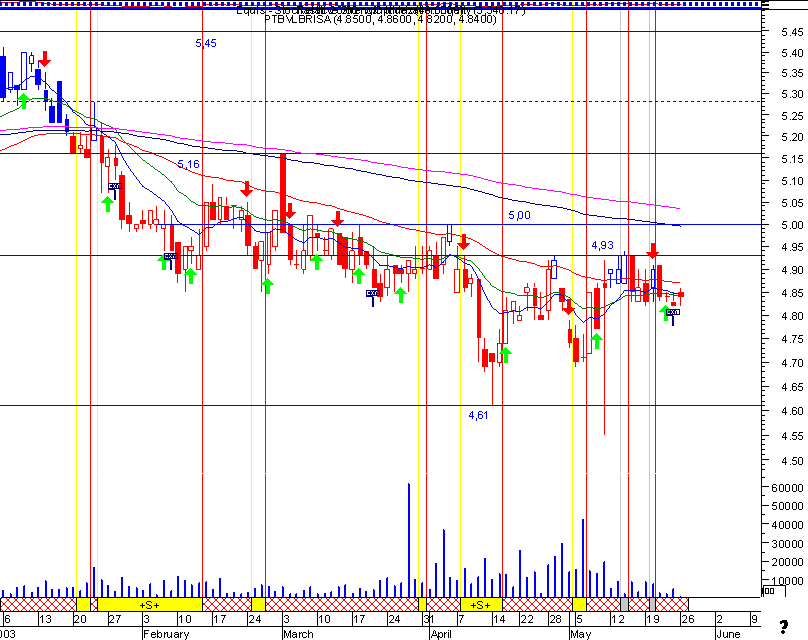The width and height of the screenshot is (808, 640).
Task: Click the grey band segment near May 12
Action: coord(625,604)
